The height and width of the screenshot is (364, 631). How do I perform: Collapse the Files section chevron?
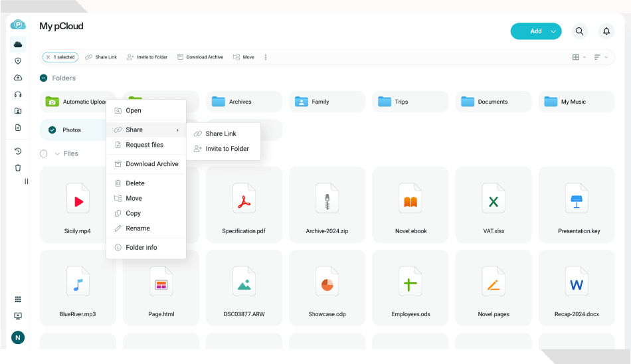[57, 154]
